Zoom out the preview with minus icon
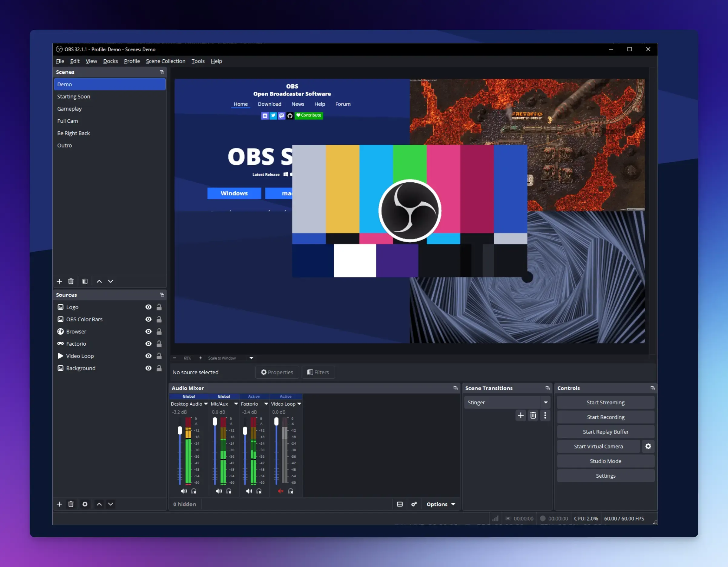 pyautogui.click(x=174, y=358)
